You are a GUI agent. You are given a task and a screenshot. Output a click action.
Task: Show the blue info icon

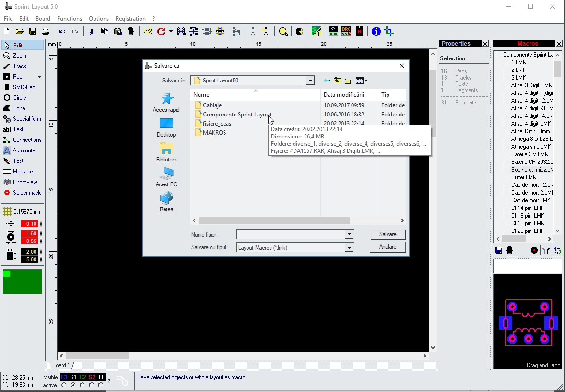(376, 31)
